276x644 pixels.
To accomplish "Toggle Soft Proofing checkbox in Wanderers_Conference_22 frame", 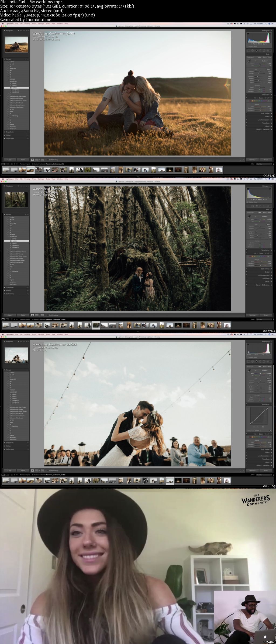I will click(x=48, y=471).
